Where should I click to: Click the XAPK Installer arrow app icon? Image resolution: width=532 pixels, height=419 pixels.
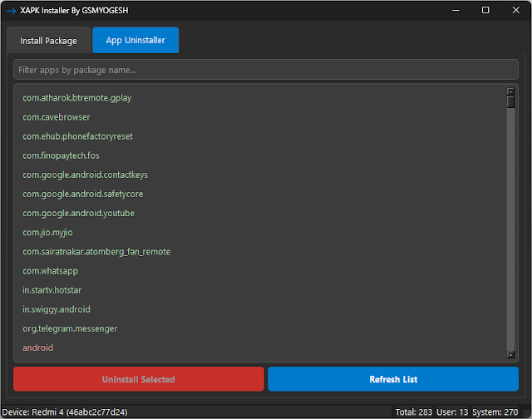[x=11, y=10]
